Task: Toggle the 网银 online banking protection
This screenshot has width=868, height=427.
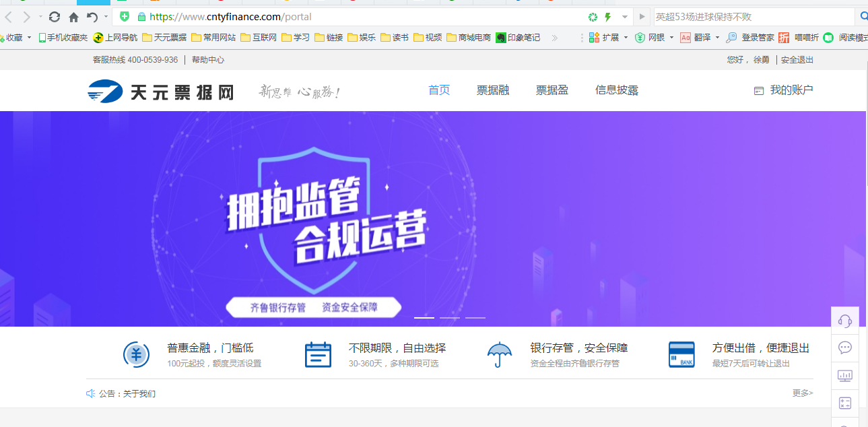Action: pos(657,38)
